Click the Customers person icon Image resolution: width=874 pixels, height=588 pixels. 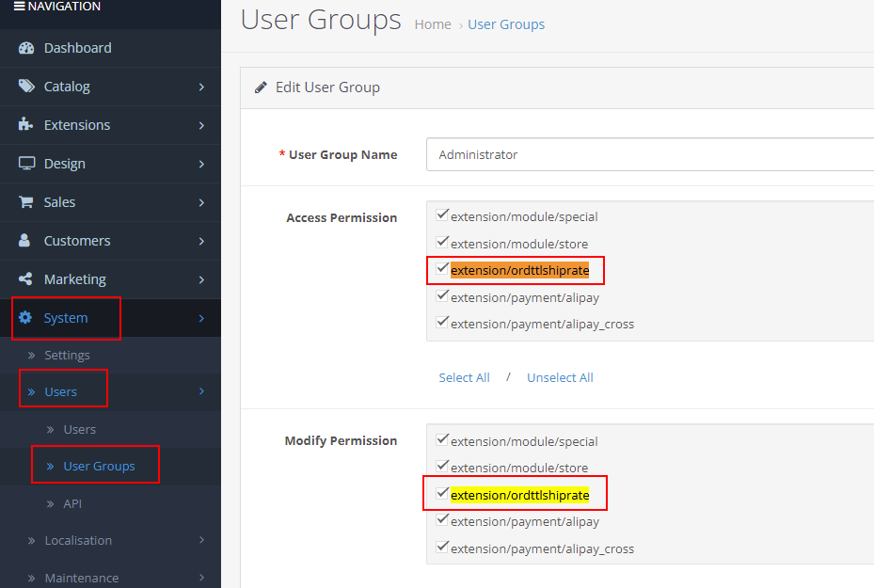[x=25, y=241]
